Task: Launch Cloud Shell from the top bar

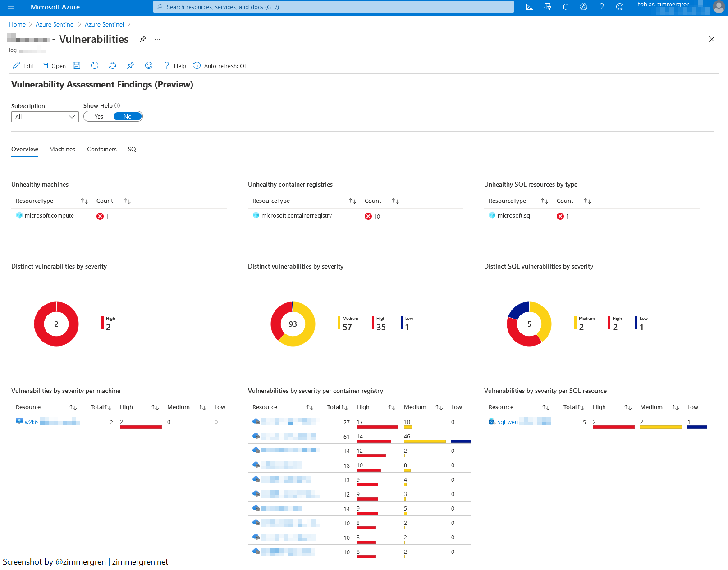Action: [529, 7]
